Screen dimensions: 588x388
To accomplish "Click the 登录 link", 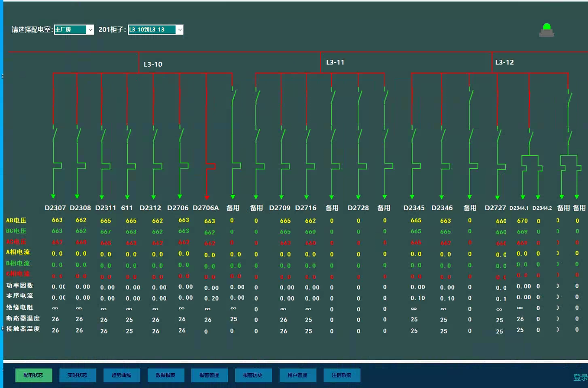I will pos(580,377).
